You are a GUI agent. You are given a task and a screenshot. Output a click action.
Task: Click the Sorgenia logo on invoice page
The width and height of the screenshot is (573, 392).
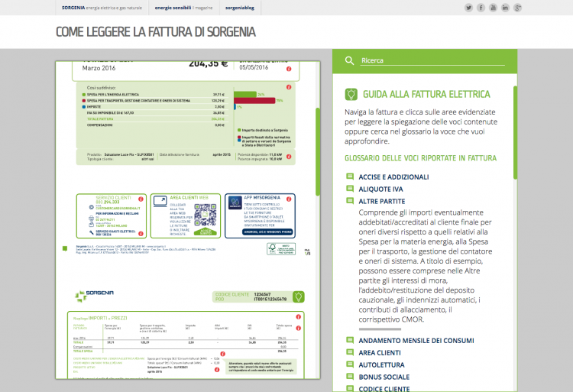pos(94,295)
